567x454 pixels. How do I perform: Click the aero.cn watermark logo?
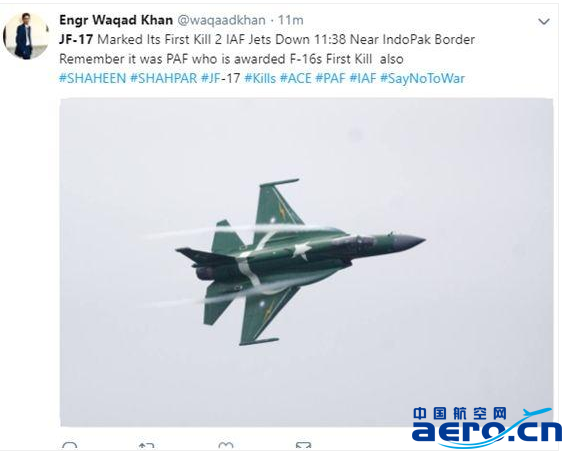click(487, 426)
